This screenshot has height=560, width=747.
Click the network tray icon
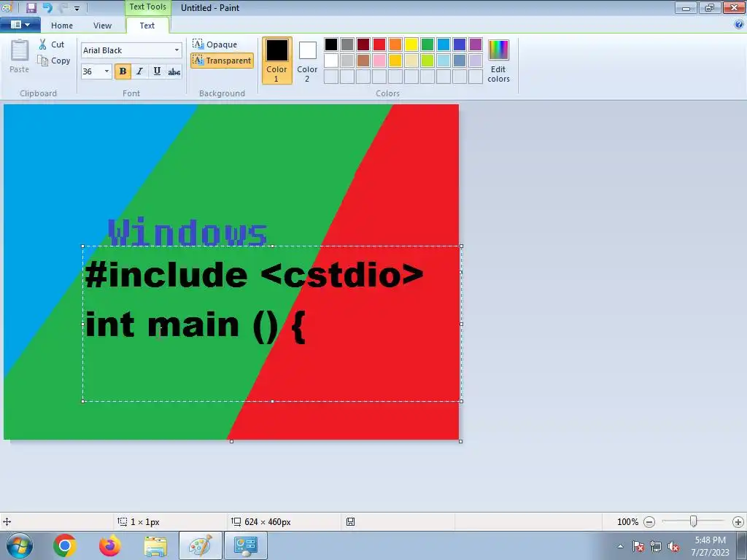click(656, 546)
